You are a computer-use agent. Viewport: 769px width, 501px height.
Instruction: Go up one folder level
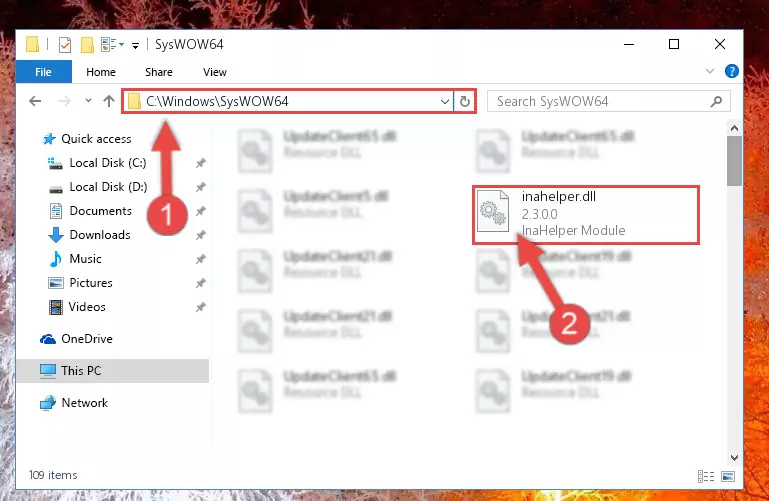[109, 100]
